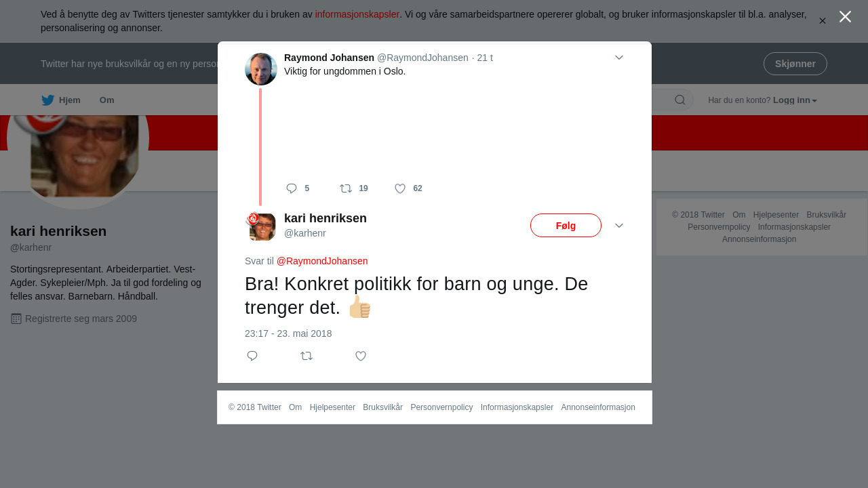Open @RaymondJohansen reply mention link
Image resolution: width=868 pixels, height=488 pixels.
tap(322, 261)
